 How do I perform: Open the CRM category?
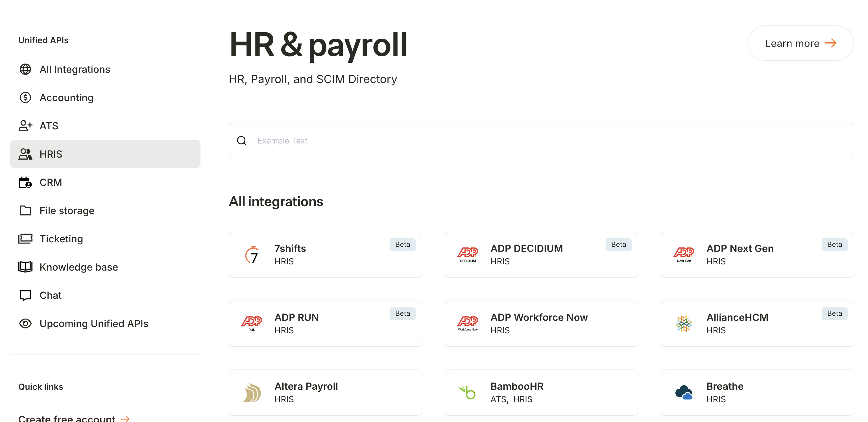[x=105, y=182]
